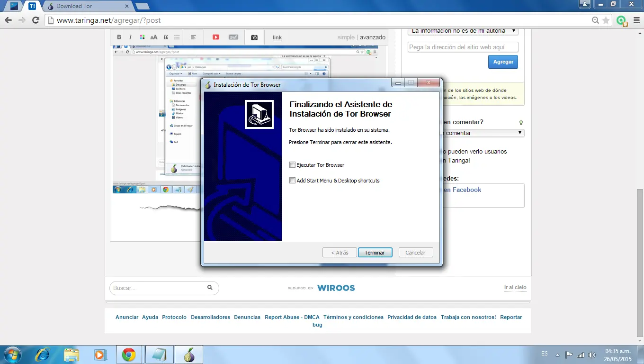Insert an SWF flash file into the post

(233, 37)
